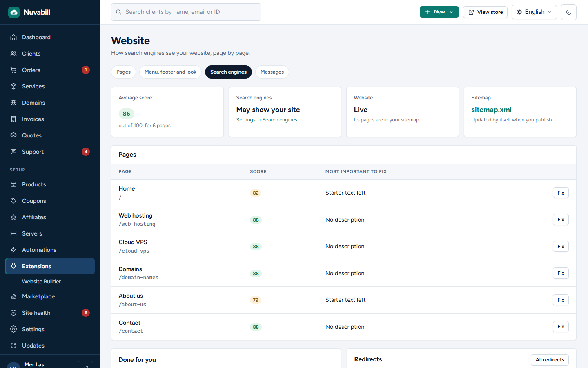Click the Nuvabill cloud logo icon

click(x=14, y=12)
